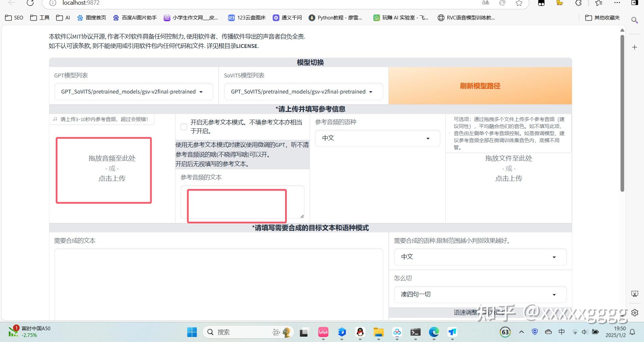Click the favorites star in the address bar
This screenshot has width=644, height=342.
[x=519, y=3]
